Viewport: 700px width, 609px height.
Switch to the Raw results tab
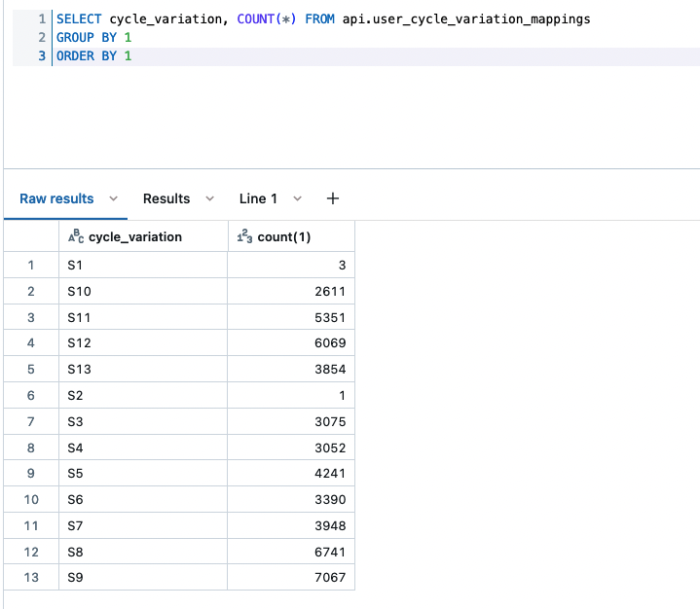tap(56, 198)
